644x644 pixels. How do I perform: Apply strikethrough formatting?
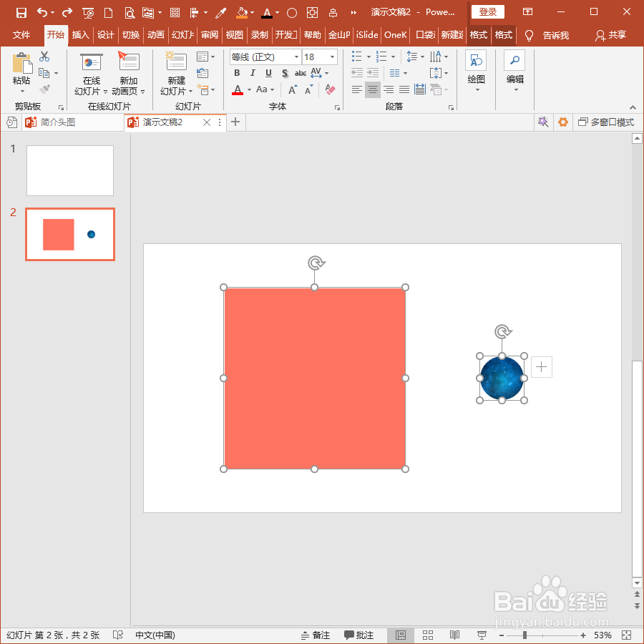point(301,73)
